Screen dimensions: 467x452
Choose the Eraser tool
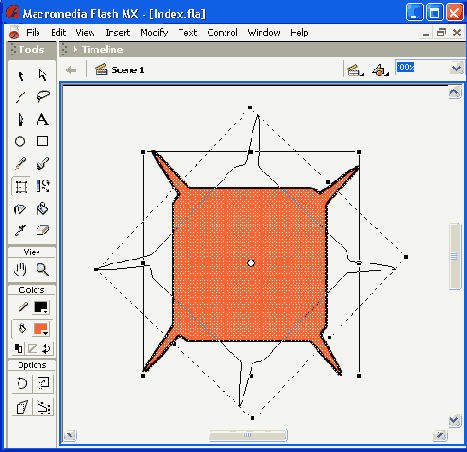tap(42, 230)
